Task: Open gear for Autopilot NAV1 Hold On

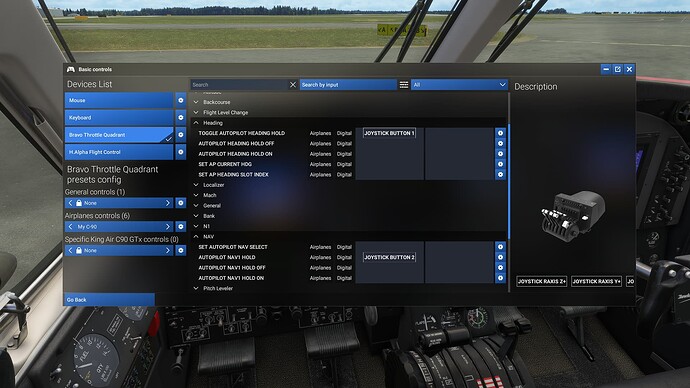Action: [x=500, y=278]
